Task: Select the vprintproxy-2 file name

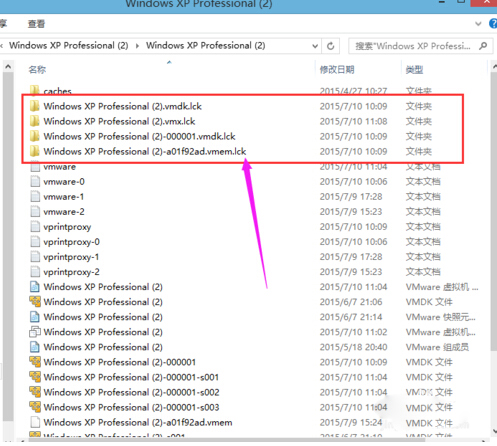Action: pos(72,272)
